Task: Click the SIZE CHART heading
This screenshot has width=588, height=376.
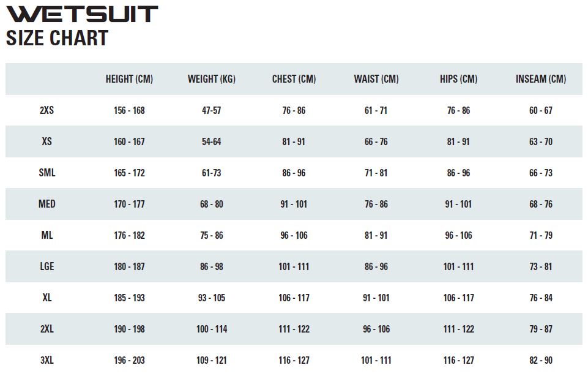Action: 57,39
